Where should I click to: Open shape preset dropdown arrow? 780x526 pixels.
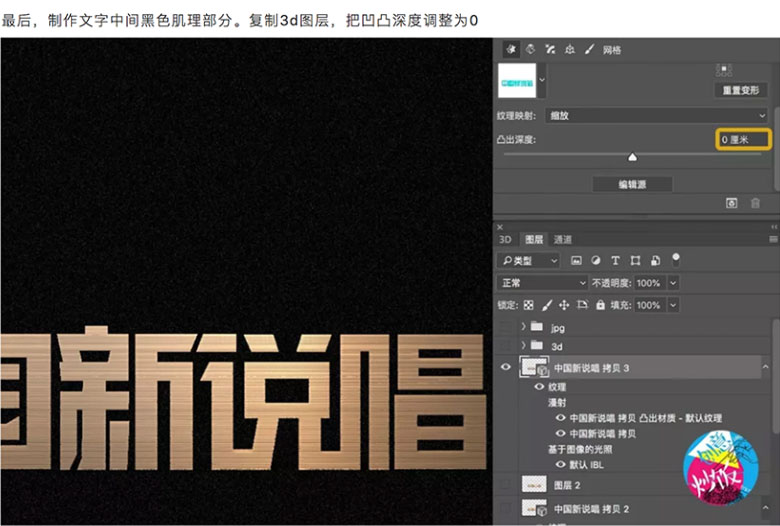(542, 80)
